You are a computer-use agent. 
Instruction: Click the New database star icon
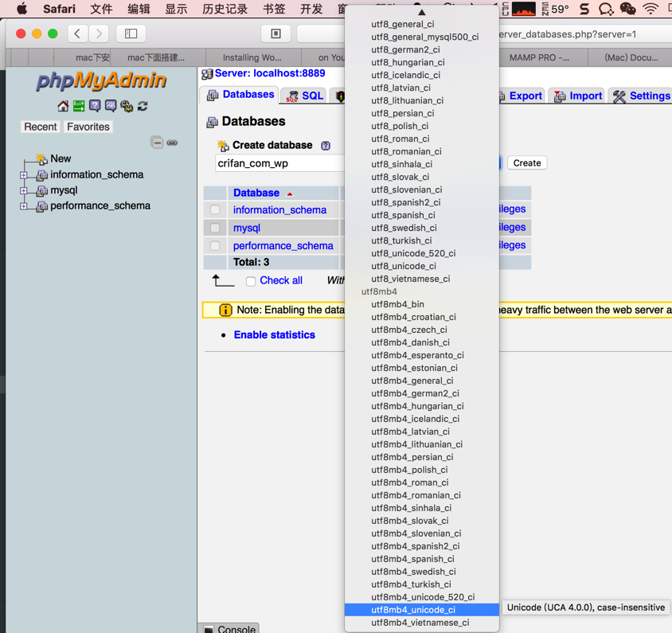41,159
